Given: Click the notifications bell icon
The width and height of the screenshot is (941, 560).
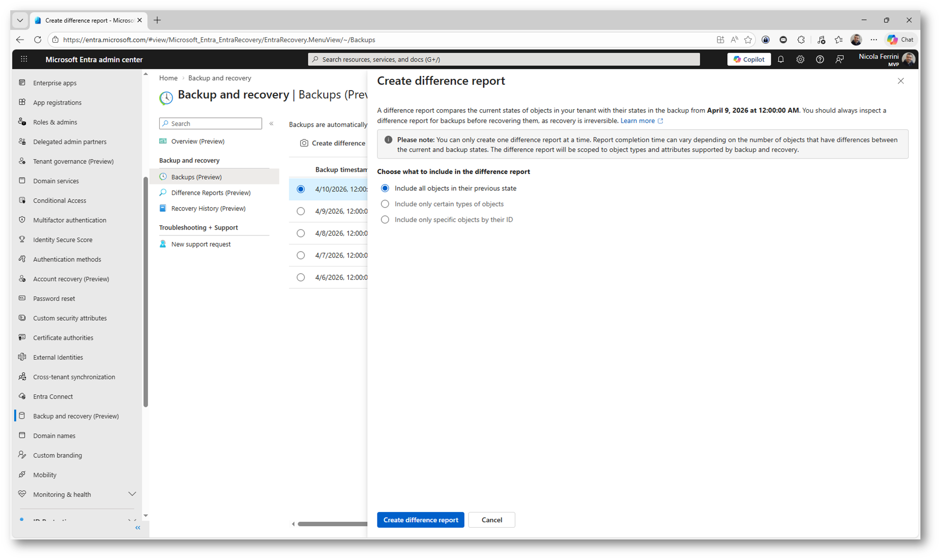Looking at the screenshot, I should (781, 59).
